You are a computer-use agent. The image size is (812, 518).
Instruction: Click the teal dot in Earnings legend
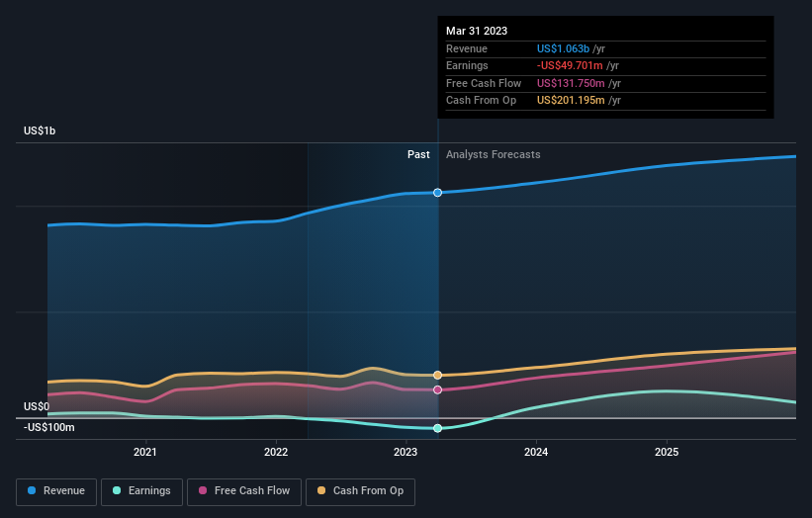point(117,490)
